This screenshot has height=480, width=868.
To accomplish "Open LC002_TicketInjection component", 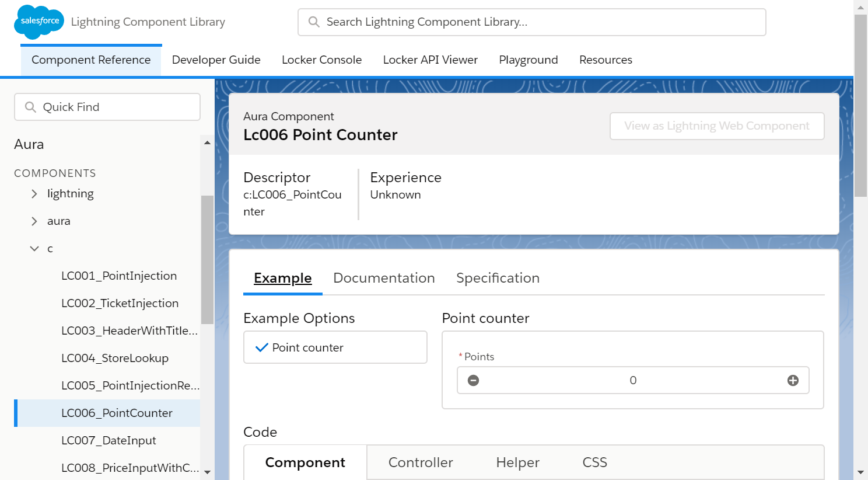I will click(120, 304).
